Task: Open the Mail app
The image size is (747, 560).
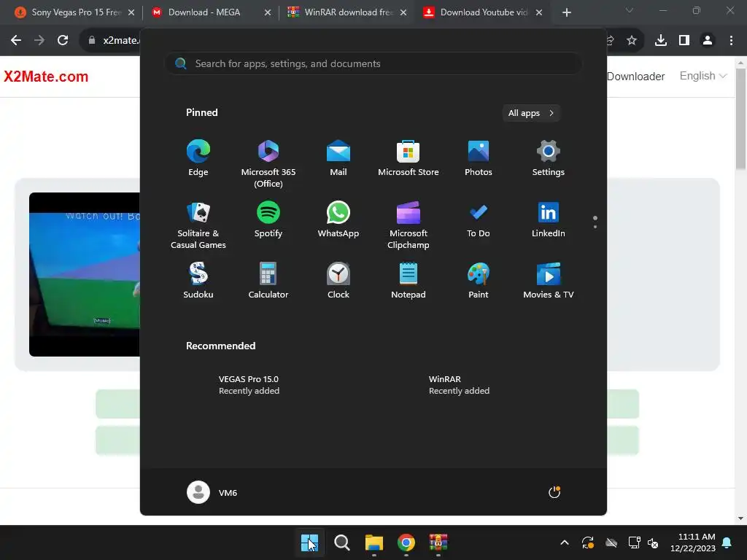Action: tap(338, 158)
